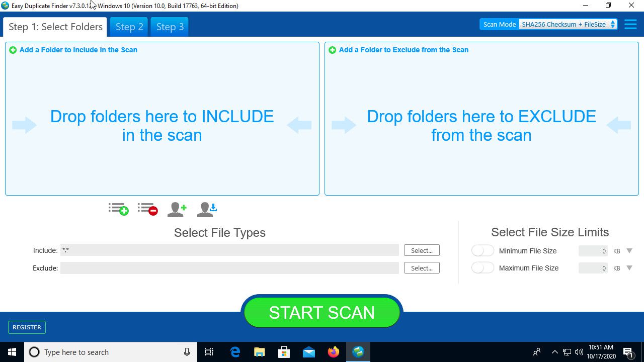Open the hamburger menu icon
This screenshot has height=362, width=644.
pos(630,24)
